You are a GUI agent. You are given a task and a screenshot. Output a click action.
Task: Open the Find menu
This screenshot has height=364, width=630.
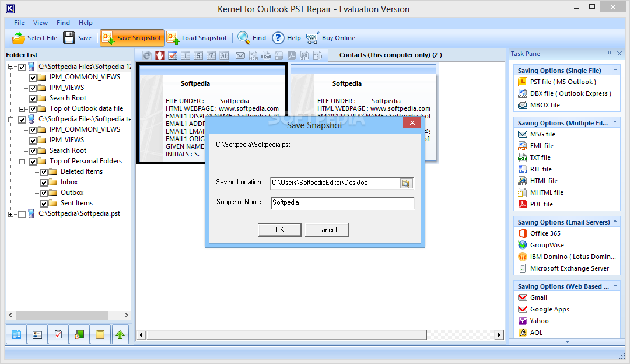pos(63,23)
